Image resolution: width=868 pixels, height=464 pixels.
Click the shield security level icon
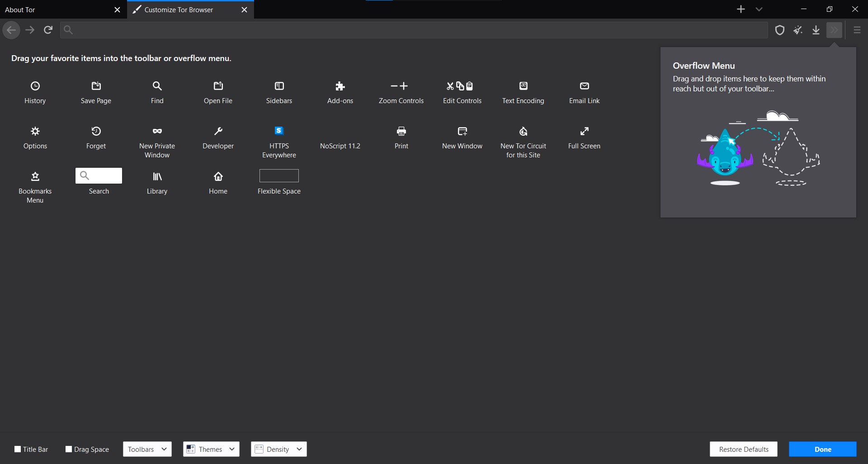point(780,30)
